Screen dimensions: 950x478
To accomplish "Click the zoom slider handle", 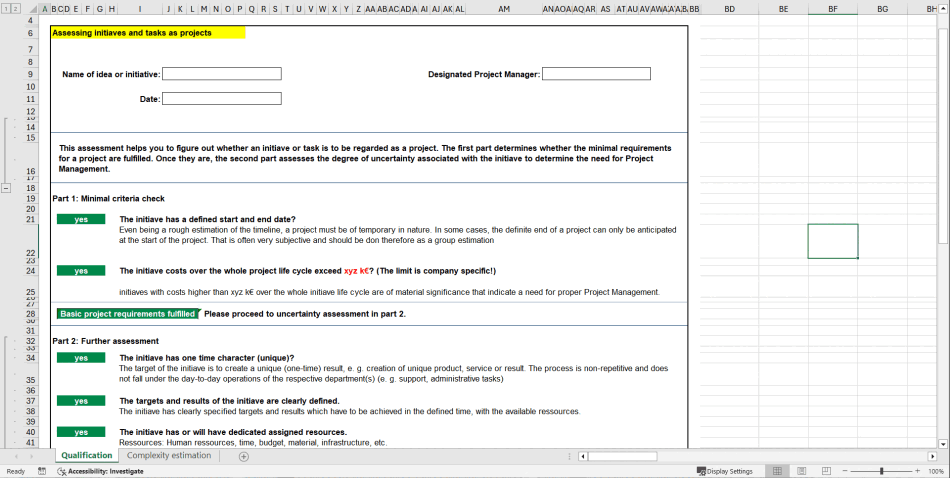I will tap(881, 471).
